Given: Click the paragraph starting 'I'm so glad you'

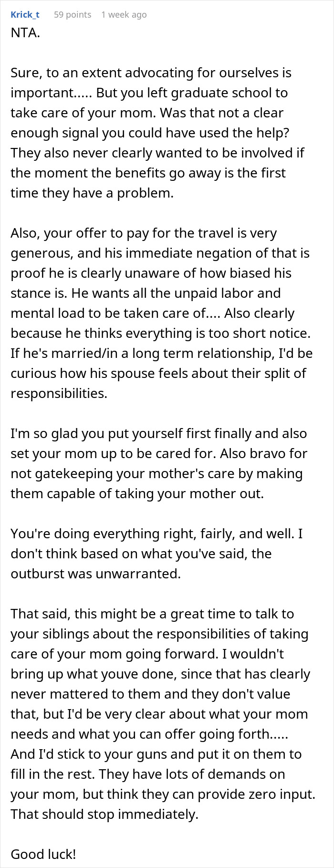Looking at the screenshot, I should coord(158,463).
